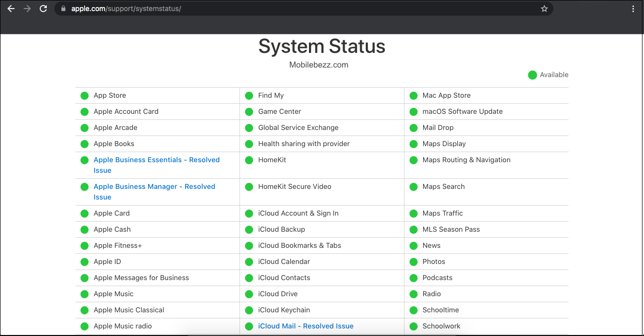Image resolution: width=644 pixels, height=336 pixels.
Task: Focus the apple.com address bar
Action: pyautogui.click(x=304, y=9)
